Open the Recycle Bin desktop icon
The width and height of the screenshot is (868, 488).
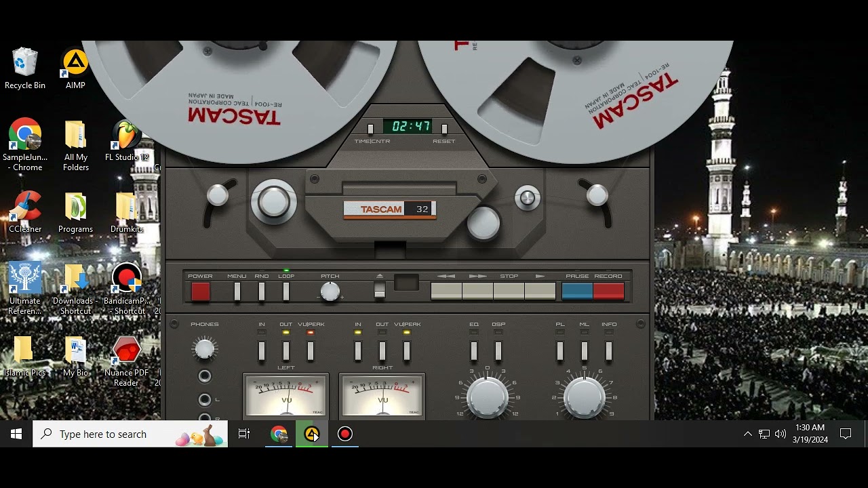[x=25, y=68]
